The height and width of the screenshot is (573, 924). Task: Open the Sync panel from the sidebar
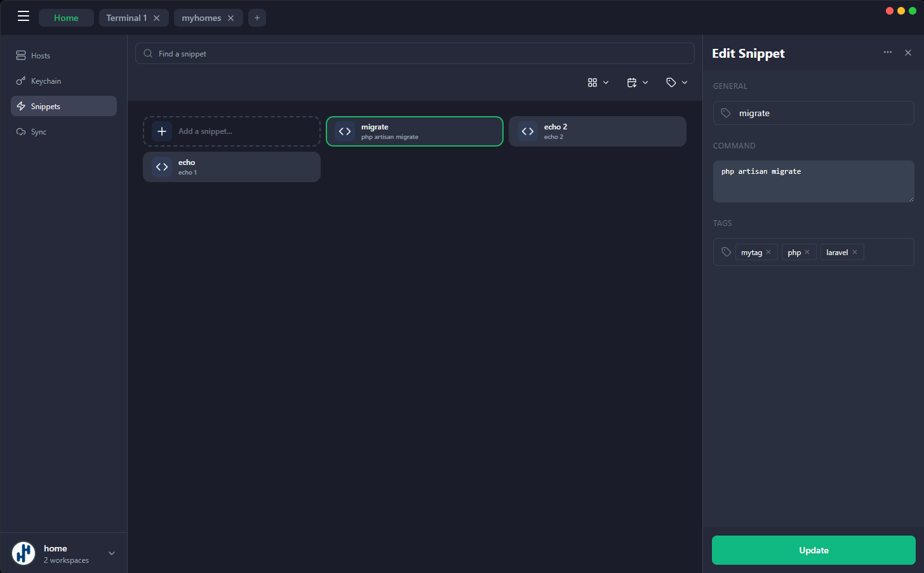click(21, 131)
